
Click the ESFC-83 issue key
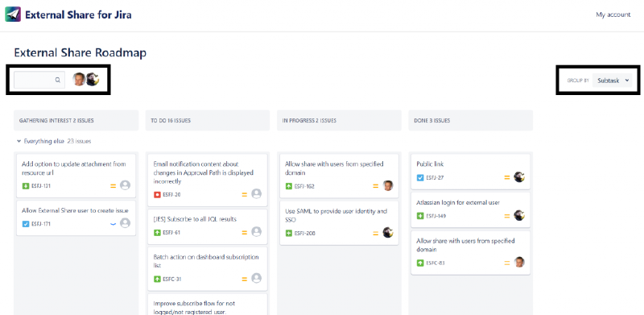(435, 263)
